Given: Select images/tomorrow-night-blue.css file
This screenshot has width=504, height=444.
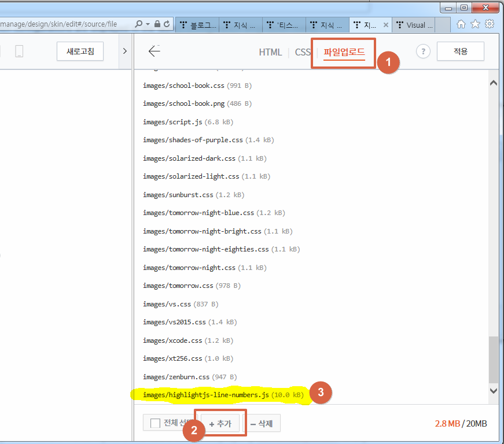Looking at the screenshot, I should point(214,213).
